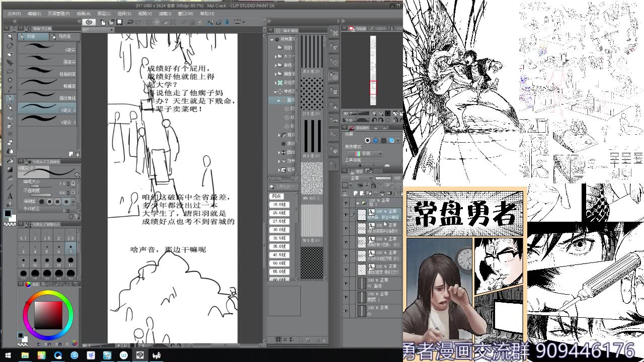
Task: Filter materials by 15.0线 tag
Action: click(x=279, y=205)
